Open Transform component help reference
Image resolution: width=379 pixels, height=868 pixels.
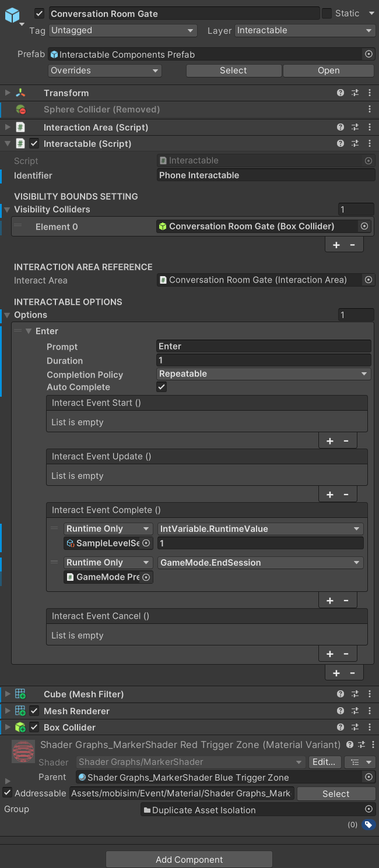tap(341, 93)
